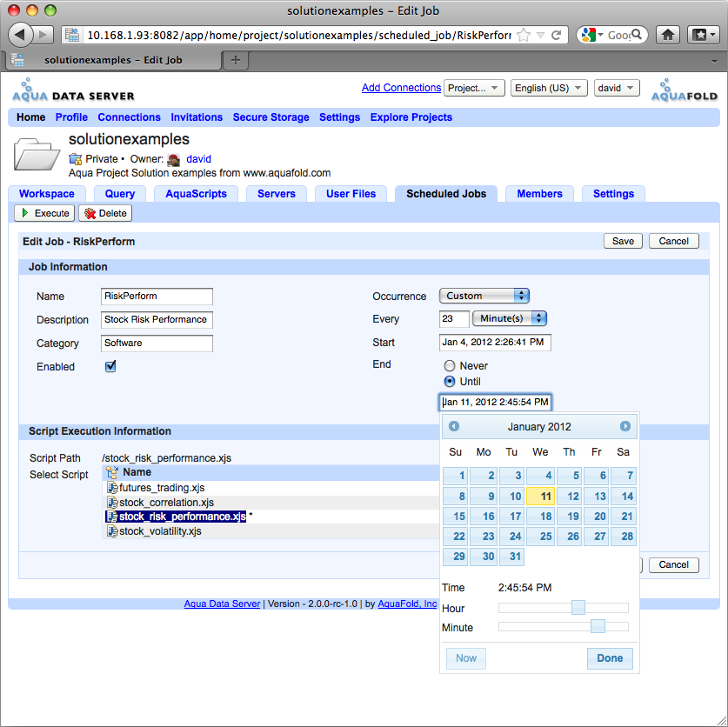Image resolution: width=728 pixels, height=727 pixels.
Task: Click Done in the date picker
Action: 610,658
